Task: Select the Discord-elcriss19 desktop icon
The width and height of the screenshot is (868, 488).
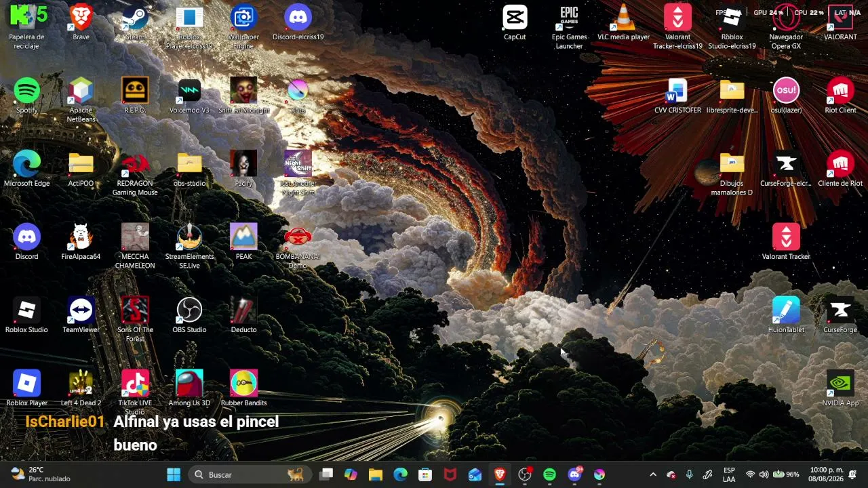Action: coord(298,22)
